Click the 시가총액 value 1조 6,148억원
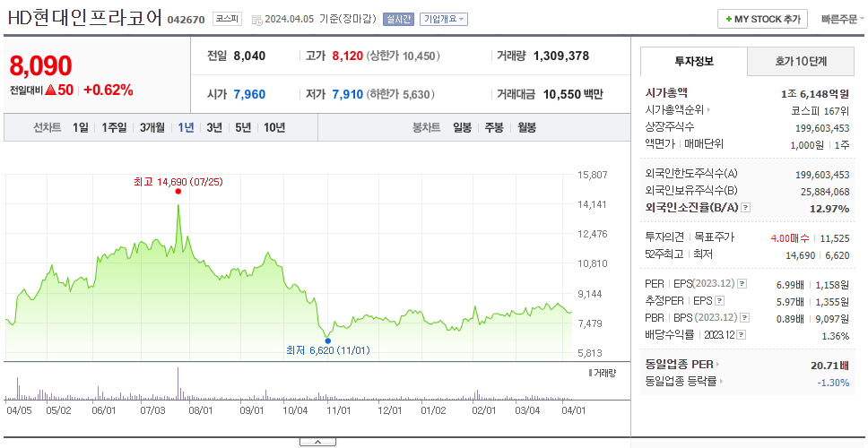 [815, 93]
